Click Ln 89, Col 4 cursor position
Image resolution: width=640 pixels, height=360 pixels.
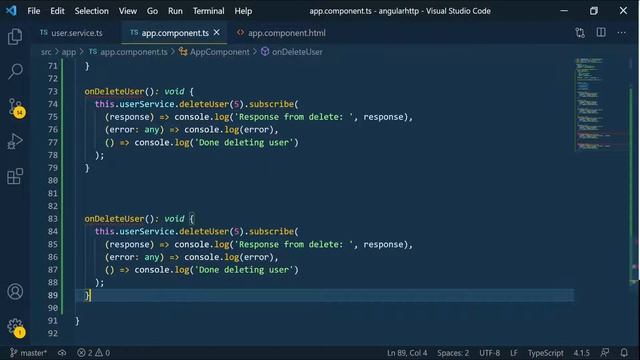click(x=407, y=353)
